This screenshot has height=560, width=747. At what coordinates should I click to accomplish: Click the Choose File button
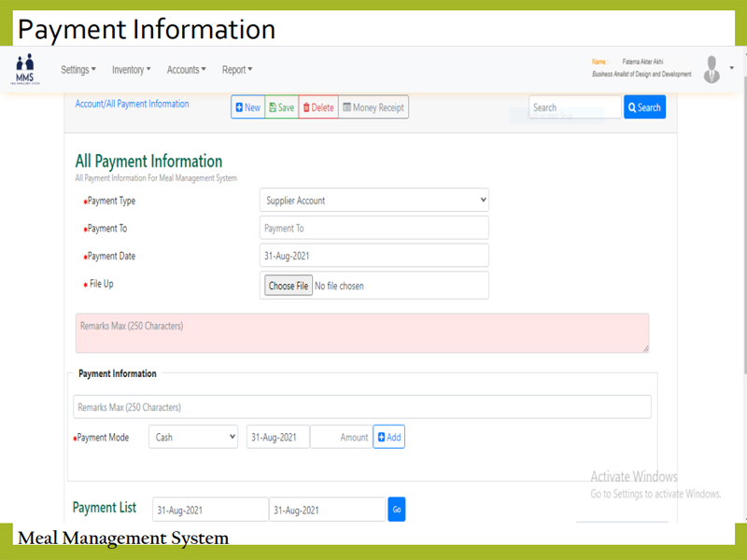click(x=288, y=286)
